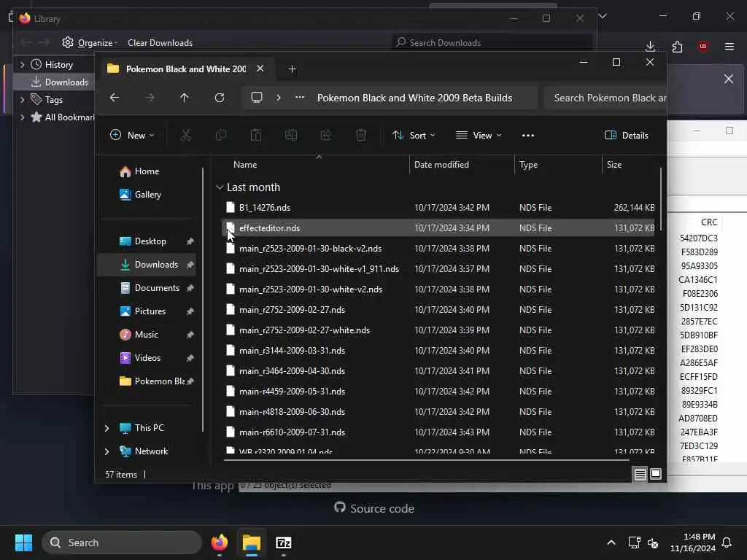Open the New dropdown in Explorer
The height and width of the screenshot is (560, 747).
[x=132, y=135]
